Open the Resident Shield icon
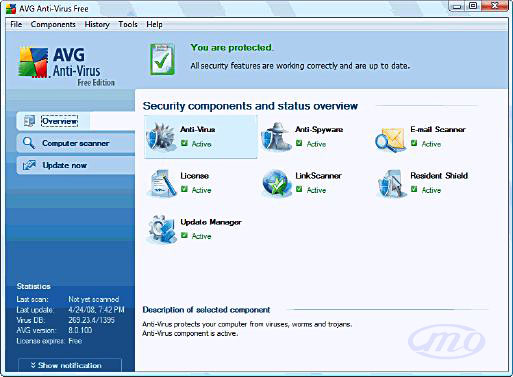 [391, 183]
